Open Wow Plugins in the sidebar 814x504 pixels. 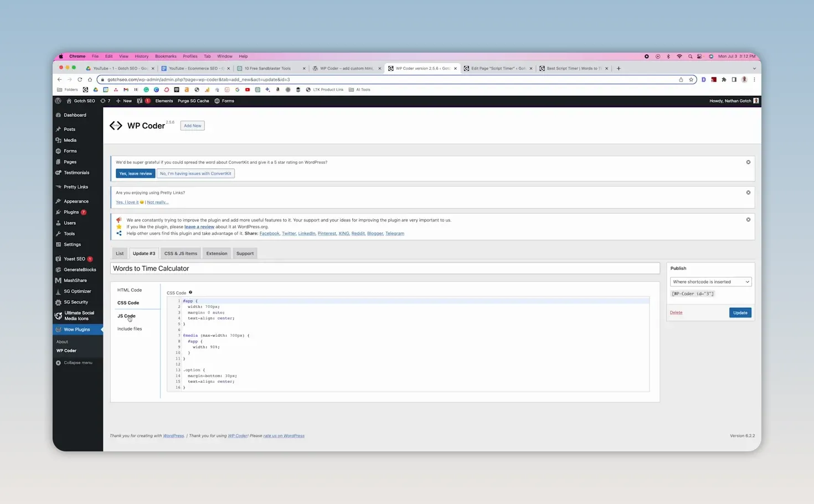point(78,330)
